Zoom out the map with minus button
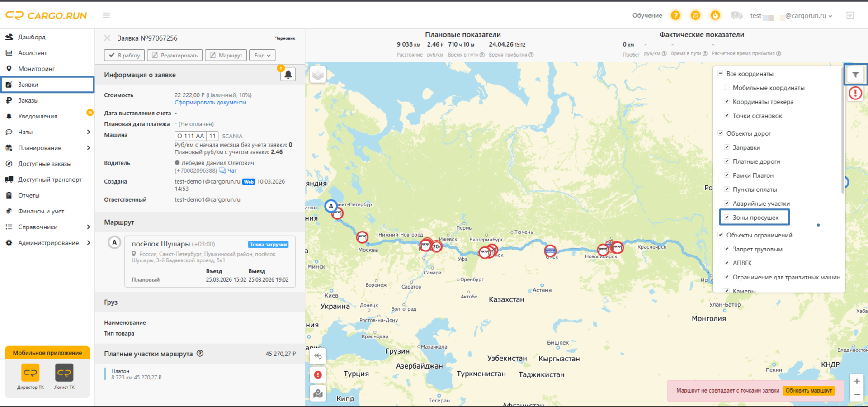Screen dimensions: 868x407 pyautogui.click(x=857, y=395)
